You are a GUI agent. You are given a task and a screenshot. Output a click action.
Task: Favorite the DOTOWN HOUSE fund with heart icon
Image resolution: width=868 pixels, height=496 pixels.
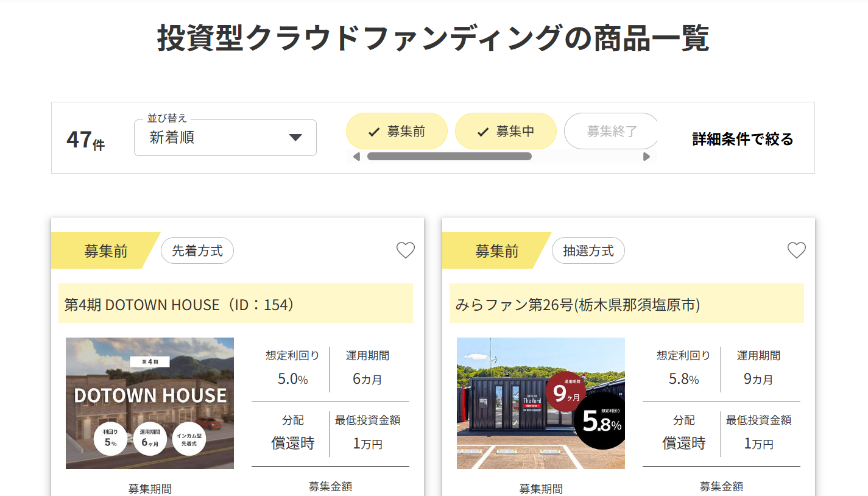pos(406,250)
